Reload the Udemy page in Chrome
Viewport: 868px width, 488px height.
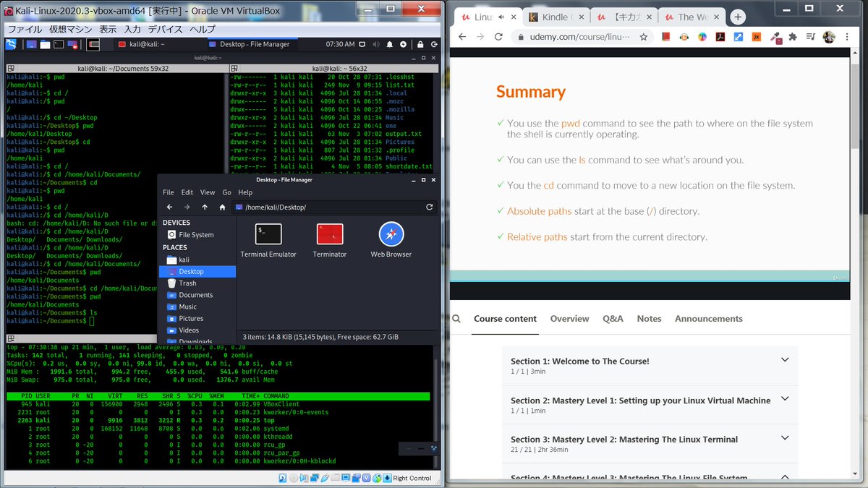pos(498,37)
